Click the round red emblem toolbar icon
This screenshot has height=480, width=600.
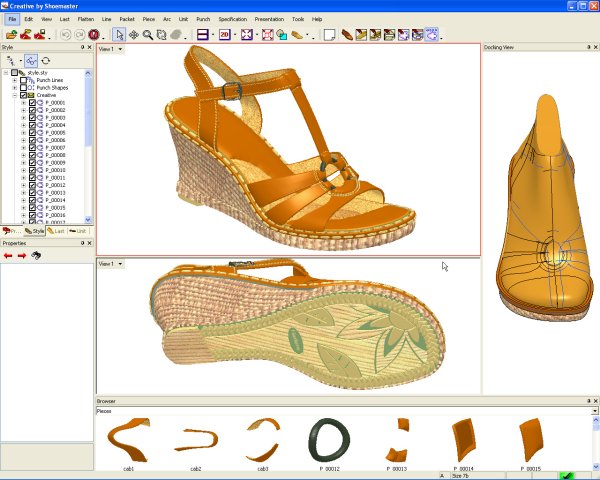tap(94, 35)
